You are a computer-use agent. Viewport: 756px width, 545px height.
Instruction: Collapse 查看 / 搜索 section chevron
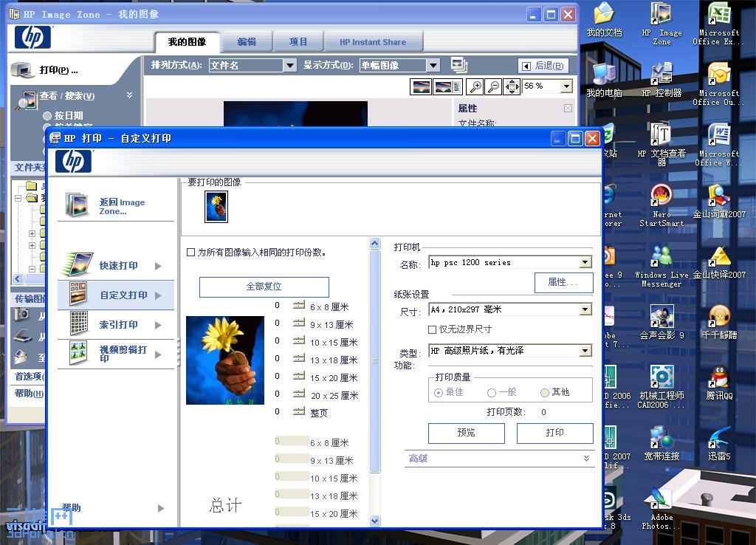click(129, 95)
